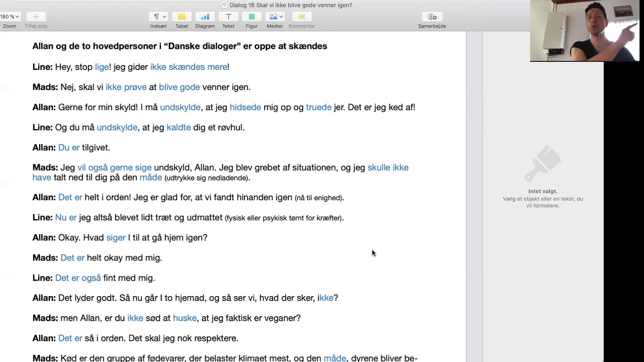Click the note '(nå til enighed)'
This screenshot has height=362, width=644.
[319, 198]
